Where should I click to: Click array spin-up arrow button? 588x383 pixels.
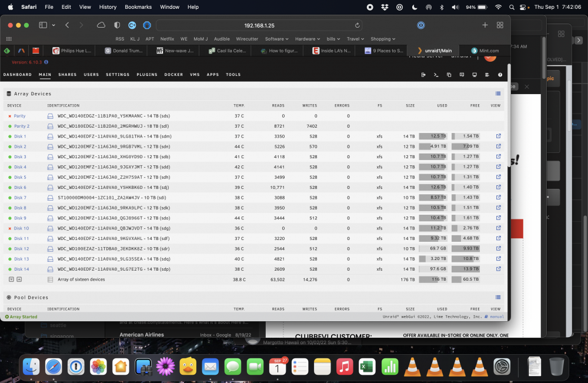pos(19,279)
